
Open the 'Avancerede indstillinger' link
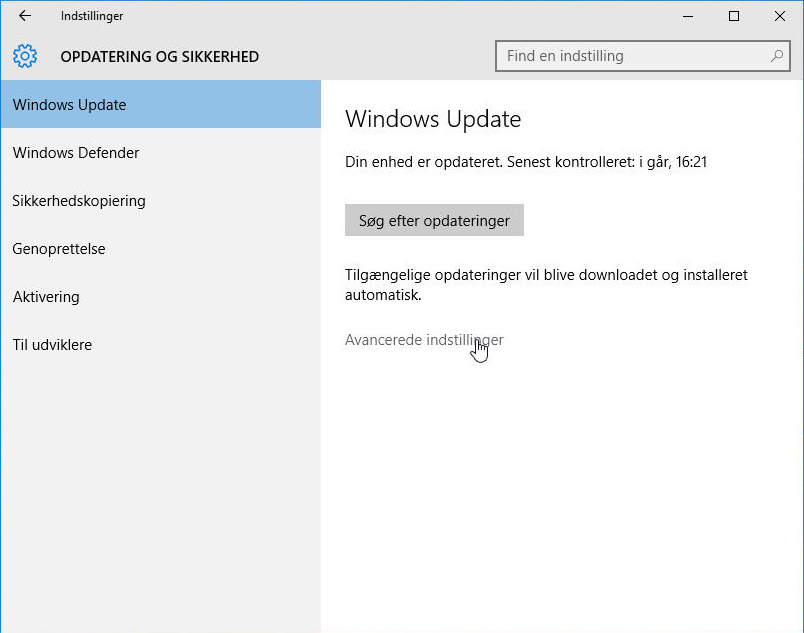[424, 340]
